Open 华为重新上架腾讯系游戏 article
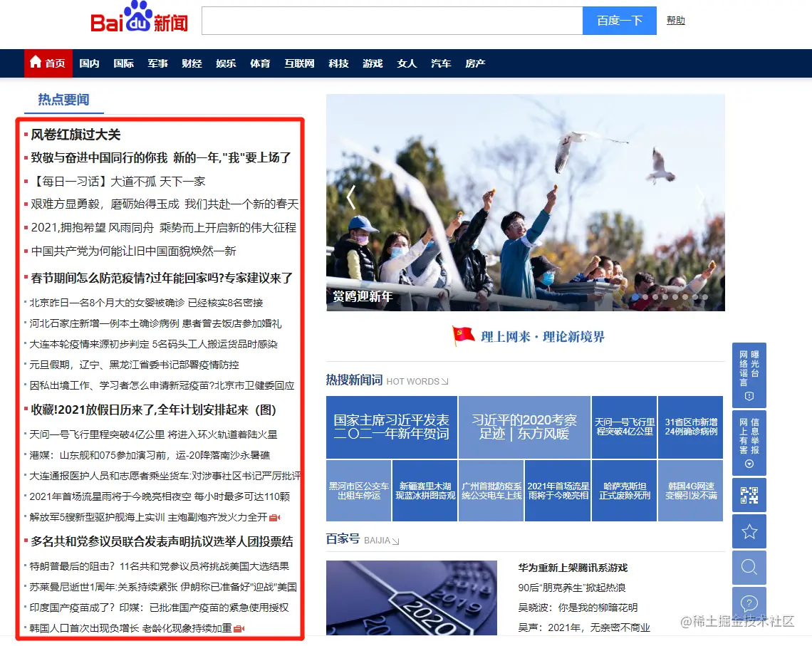This screenshot has width=812, height=646. coord(573,568)
